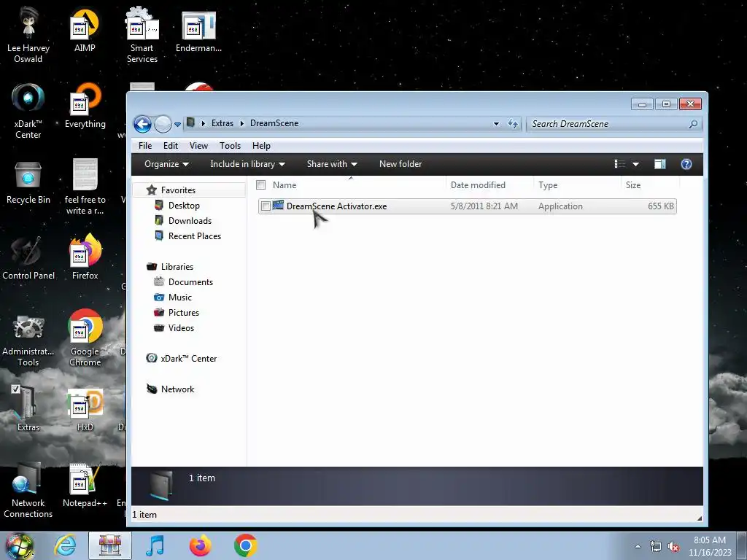Sort files by the Name column

285,185
